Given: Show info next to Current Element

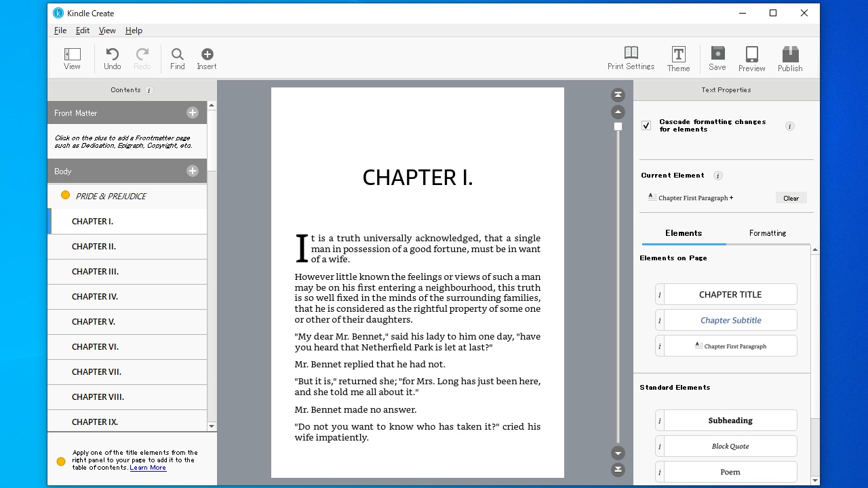Looking at the screenshot, I should (718, 176).
